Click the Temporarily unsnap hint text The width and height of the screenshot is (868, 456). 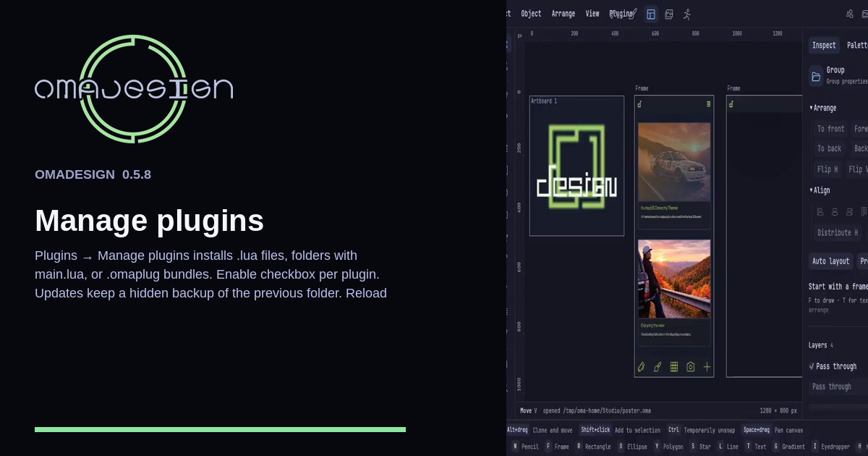(711, 430)
